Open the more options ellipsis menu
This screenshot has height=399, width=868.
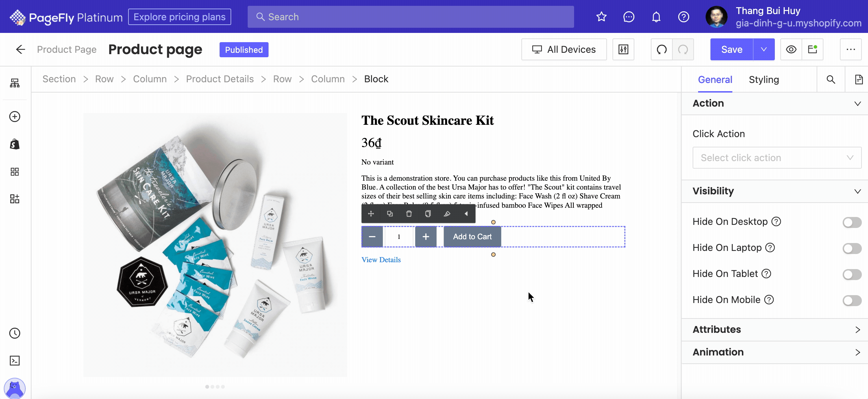click(851, 49)
